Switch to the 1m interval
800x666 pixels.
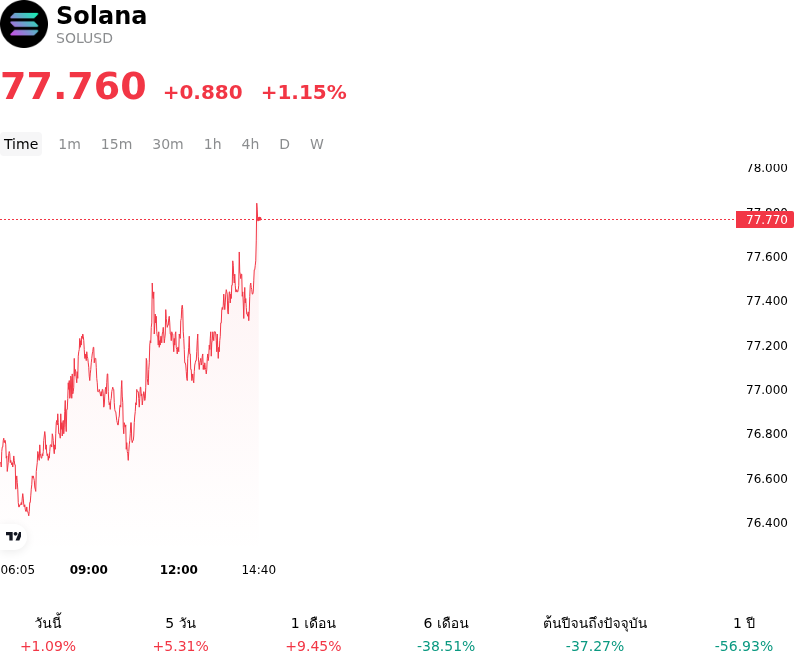pyautogui.click(x=69, y=144)
